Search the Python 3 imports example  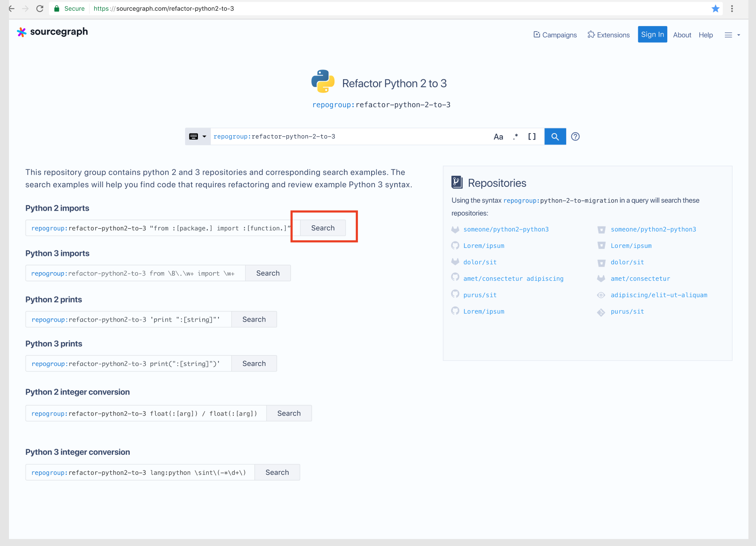click(268, 273)
